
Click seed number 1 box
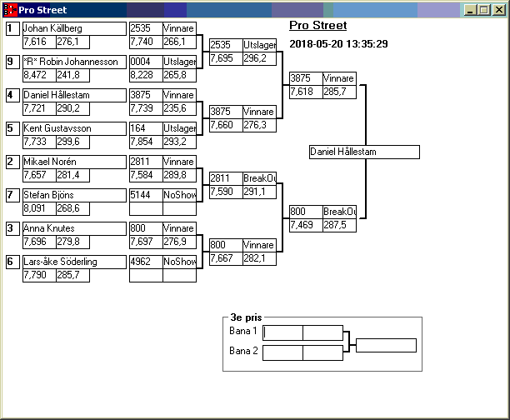12,28
